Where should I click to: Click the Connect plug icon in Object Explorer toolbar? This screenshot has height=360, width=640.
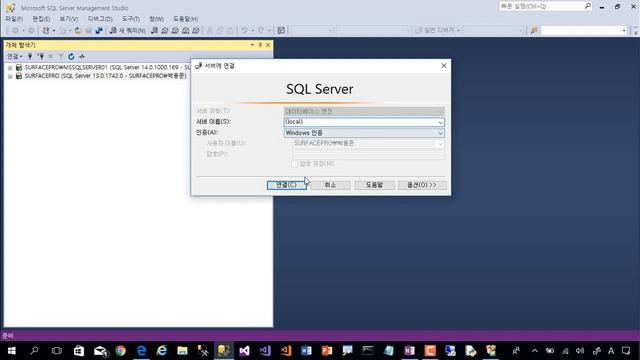tap(30, 56)
